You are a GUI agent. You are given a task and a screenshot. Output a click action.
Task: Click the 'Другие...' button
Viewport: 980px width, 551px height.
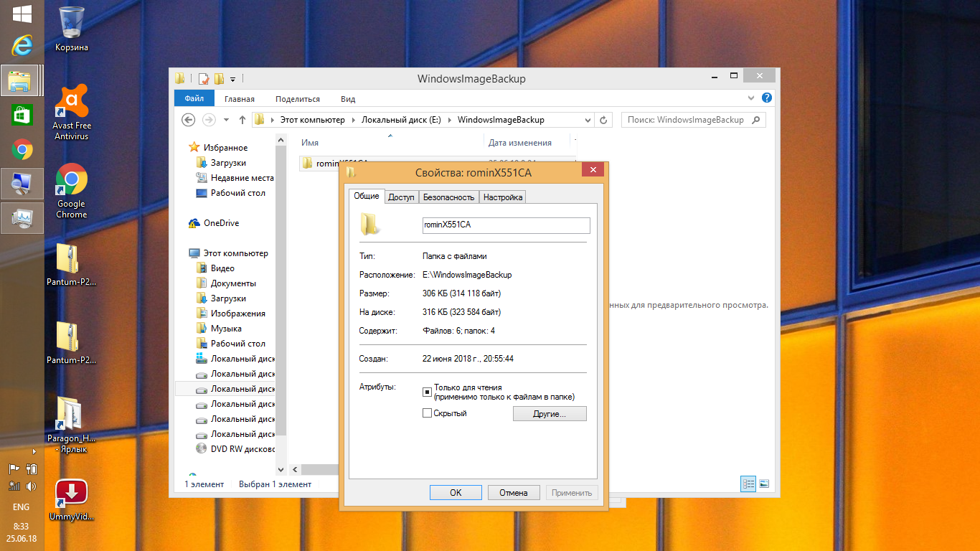[x=550, y=414]
